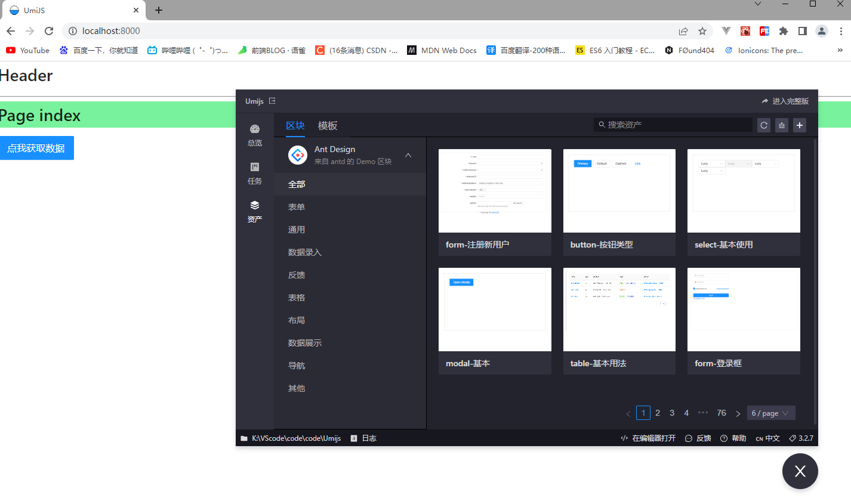Bookmark this page with the star icon

tap(702, 31)
